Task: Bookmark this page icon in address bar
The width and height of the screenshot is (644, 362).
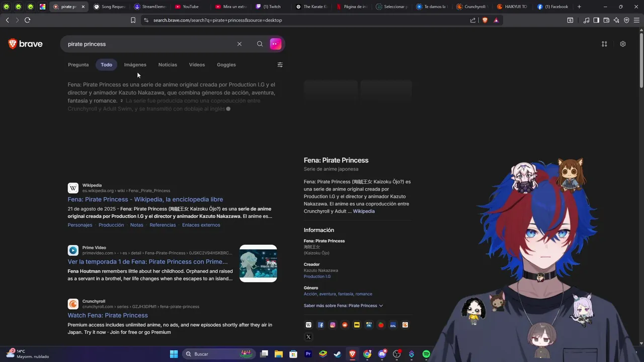Action: click(x=133, y=20)
